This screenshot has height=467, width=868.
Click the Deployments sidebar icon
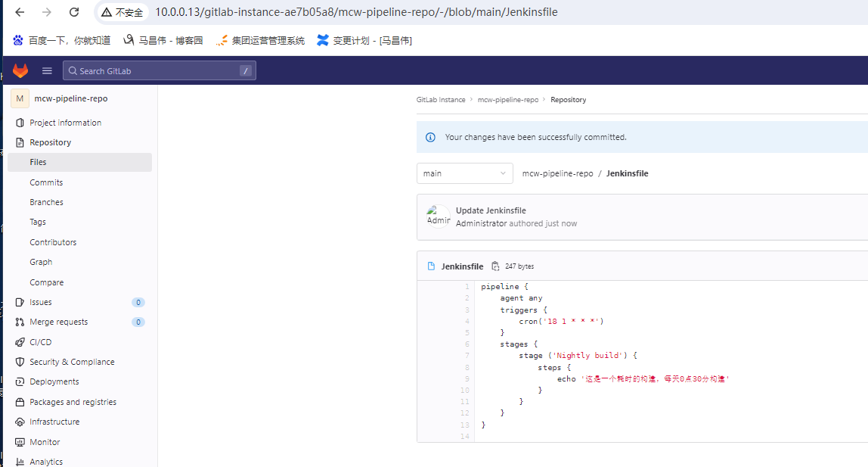(20, 381)
